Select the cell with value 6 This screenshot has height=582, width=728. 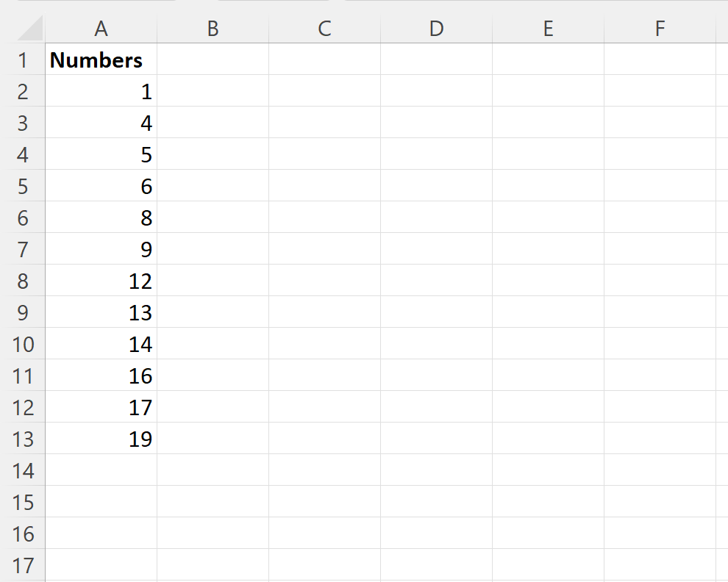point(101,186)
